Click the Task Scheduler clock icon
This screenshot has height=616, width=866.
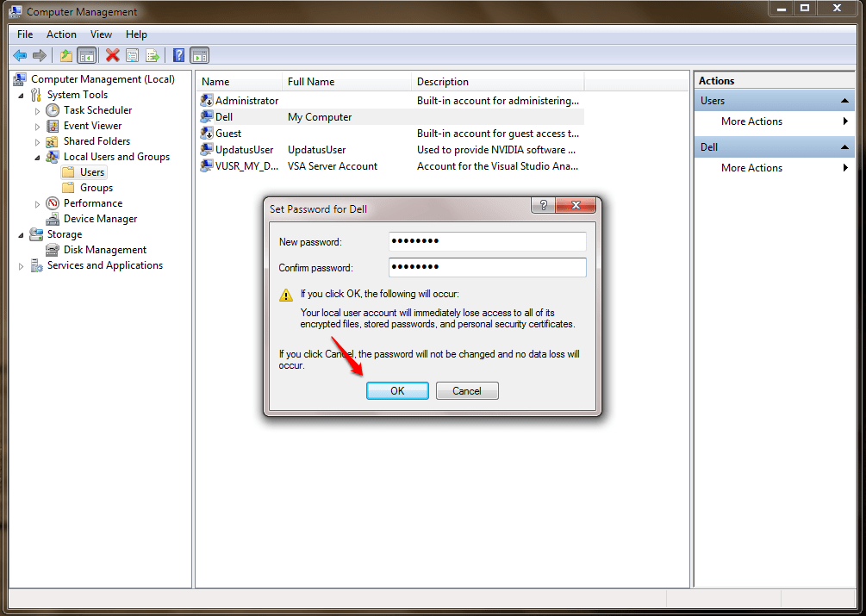(x=53, y=109)
